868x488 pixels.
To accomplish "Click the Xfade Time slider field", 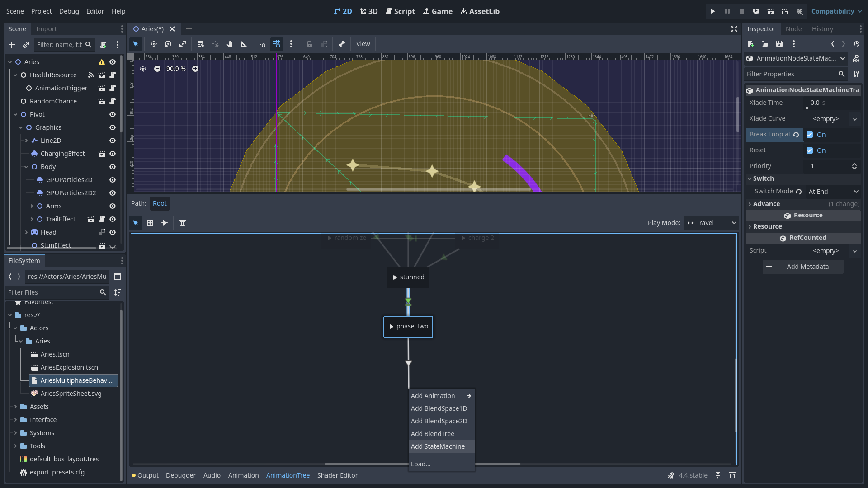I will [x=832, y=103].
